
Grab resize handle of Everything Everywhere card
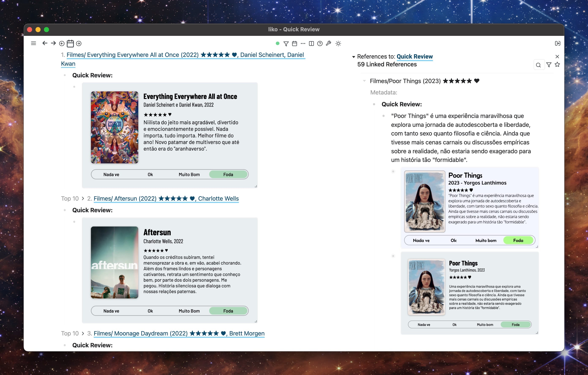[x=256, y=186]
